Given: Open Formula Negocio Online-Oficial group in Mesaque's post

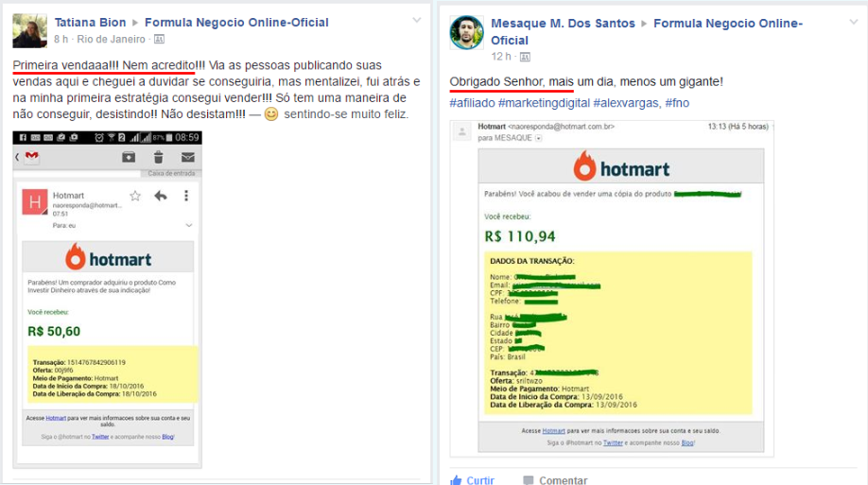Looking at the screenshot, I should pos(647,31).
